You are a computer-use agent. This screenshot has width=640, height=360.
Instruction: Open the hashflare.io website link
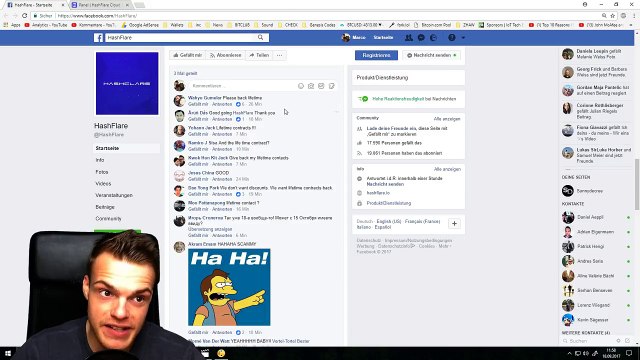pos(378,193)
